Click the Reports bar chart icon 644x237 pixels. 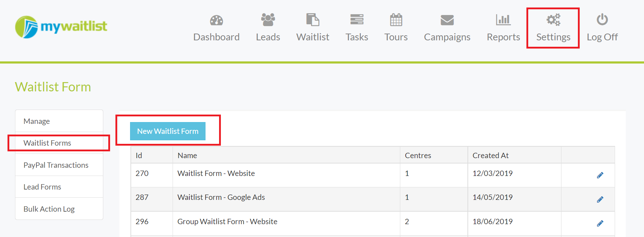point(503,20)
